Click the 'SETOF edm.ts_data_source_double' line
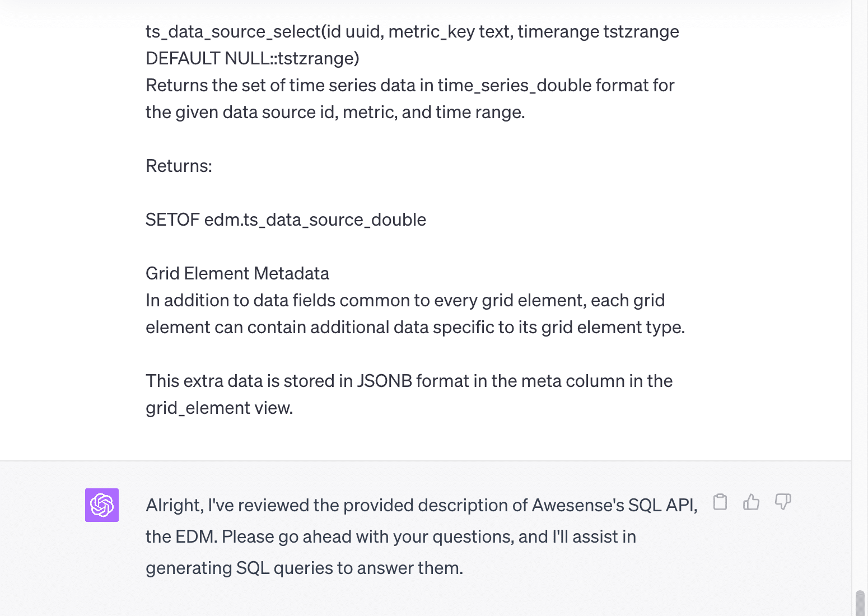 [x=286, y=220]
